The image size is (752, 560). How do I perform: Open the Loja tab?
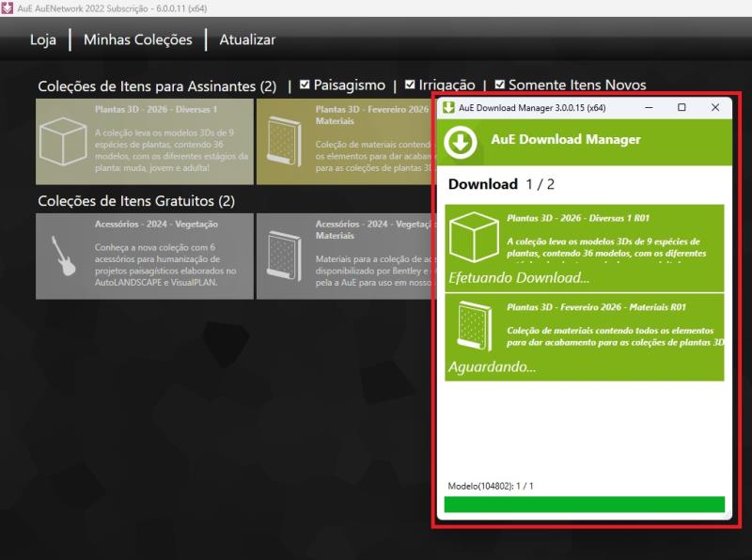pyautogui.click(x=43, y=40)
